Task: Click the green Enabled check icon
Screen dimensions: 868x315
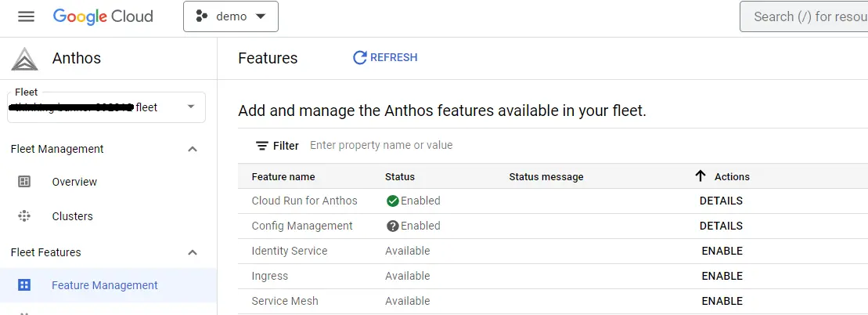Action: [x=393, y=201]
